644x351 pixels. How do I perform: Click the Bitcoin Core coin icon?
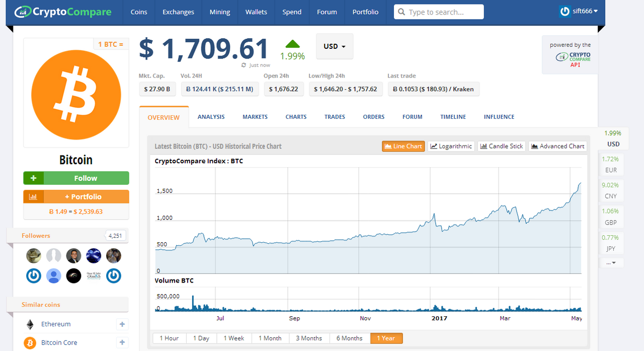pyautogui.click(x=30, y=343)
